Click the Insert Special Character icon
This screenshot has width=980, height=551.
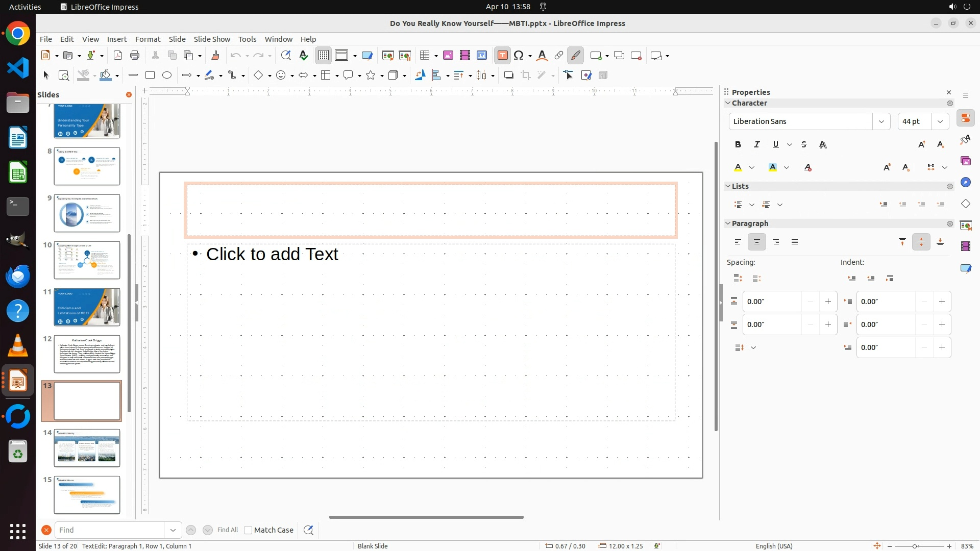click(x=519, y=56)
